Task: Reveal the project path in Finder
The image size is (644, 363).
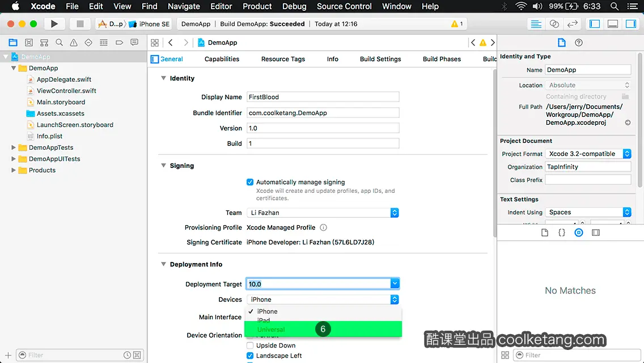Action: 628,123
